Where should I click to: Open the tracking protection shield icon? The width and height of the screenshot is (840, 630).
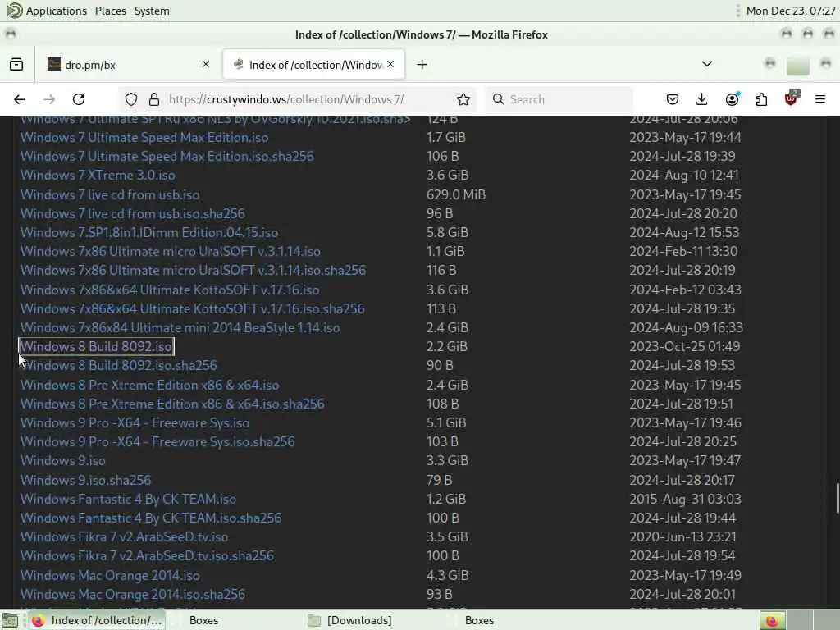[x=131, y=99]
